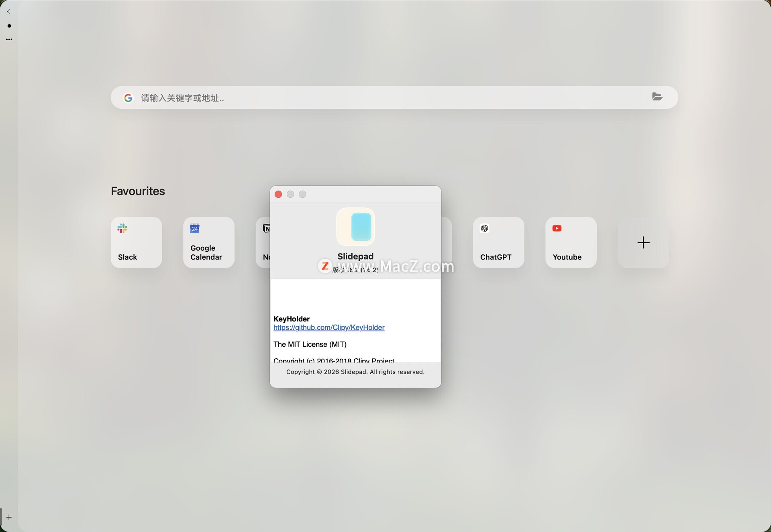
Task: Click the greyed zoom button in dialog
Action: [302, 195]
